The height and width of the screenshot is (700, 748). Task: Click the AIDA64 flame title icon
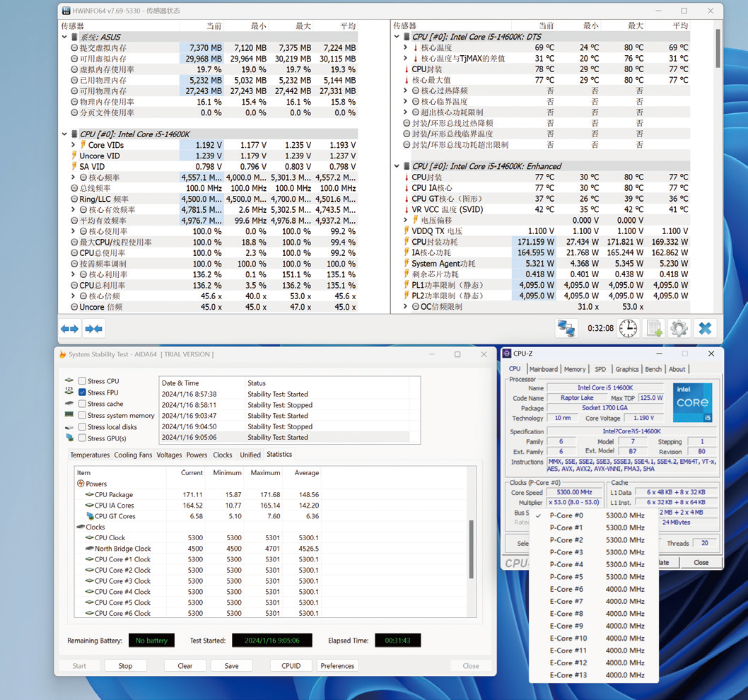click(x=62, y=354)
